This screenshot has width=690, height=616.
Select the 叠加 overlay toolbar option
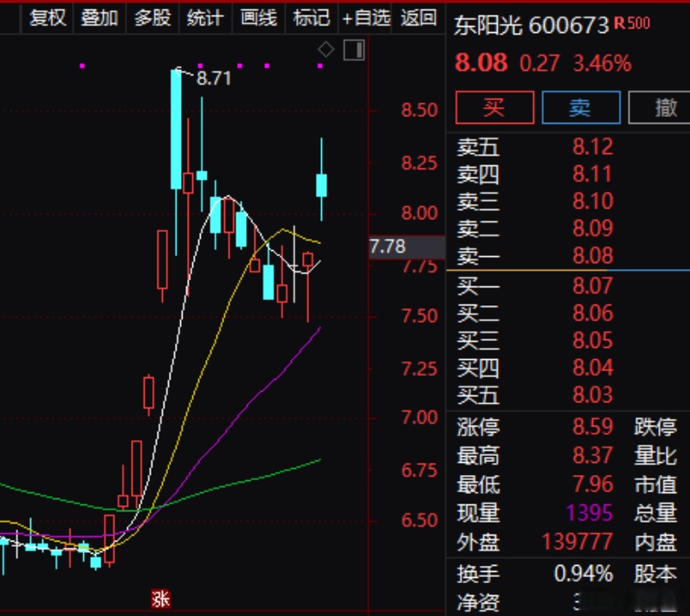point(100,18)
